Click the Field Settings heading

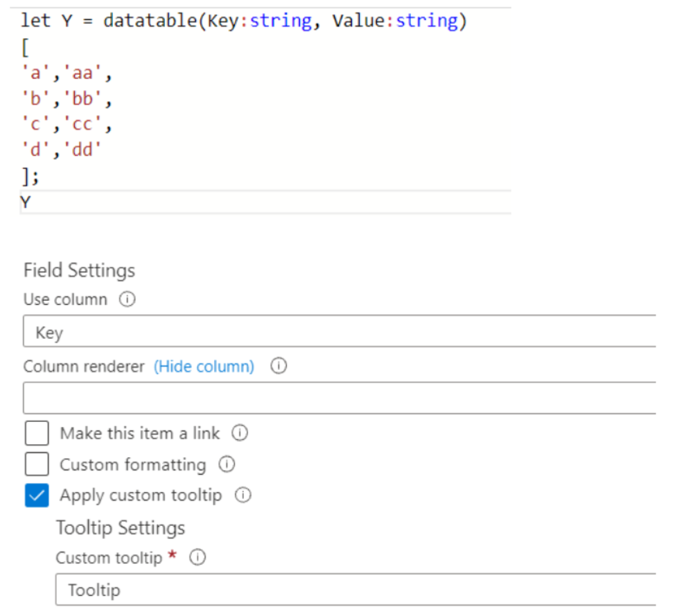pyautogui.click(x=79, y=270)
